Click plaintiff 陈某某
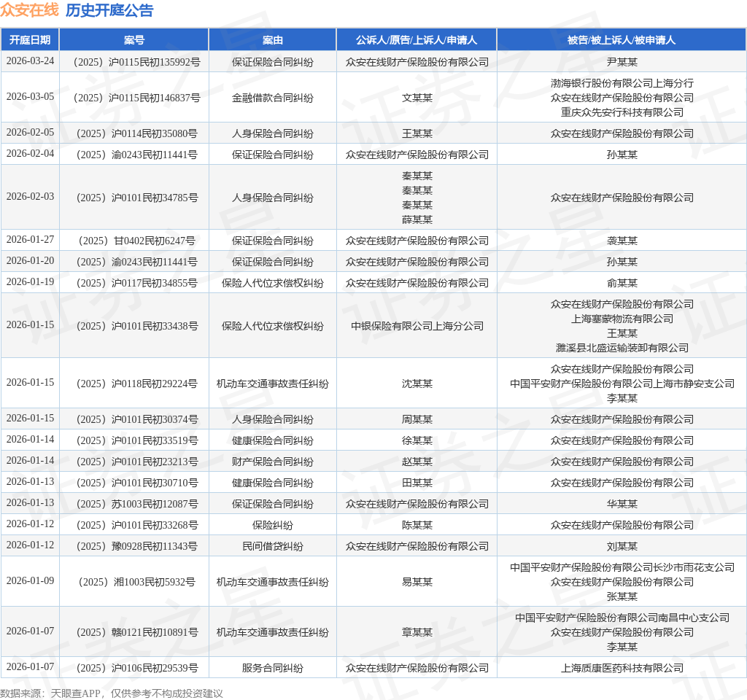 click(417, 525)
